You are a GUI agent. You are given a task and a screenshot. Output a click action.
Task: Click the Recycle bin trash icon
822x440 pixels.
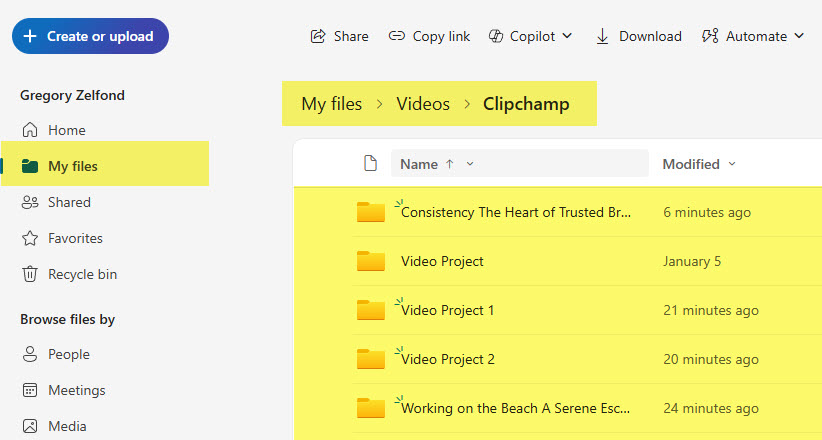[30, 274]
